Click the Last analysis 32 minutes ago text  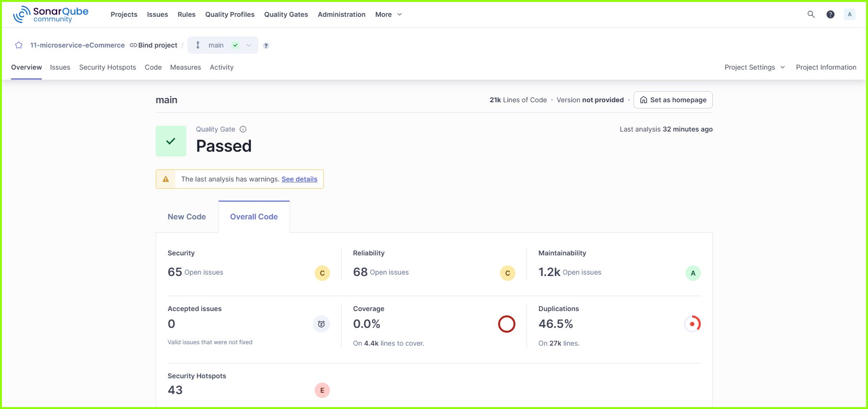pyautogui.click(x=666, y=129)
